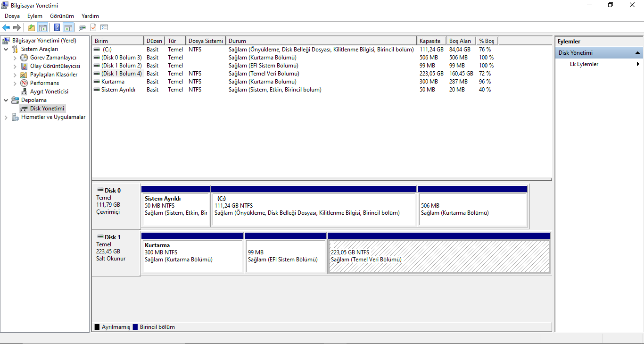Image resolution: width=644 pixels, height=344 pixels.
Task: Expand the Hizmetler ve Uygulamalar node
Action: click(6, 117)
